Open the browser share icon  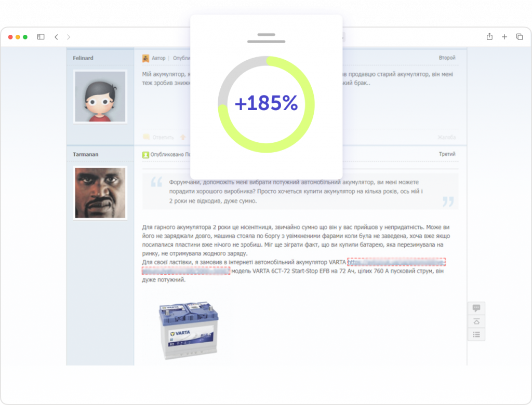[x=489, y=37]
